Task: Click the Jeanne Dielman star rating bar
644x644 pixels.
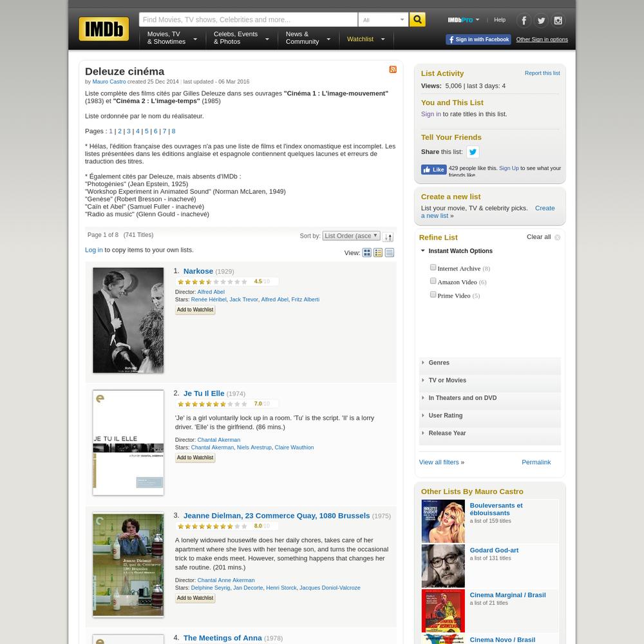Action: 213,526
